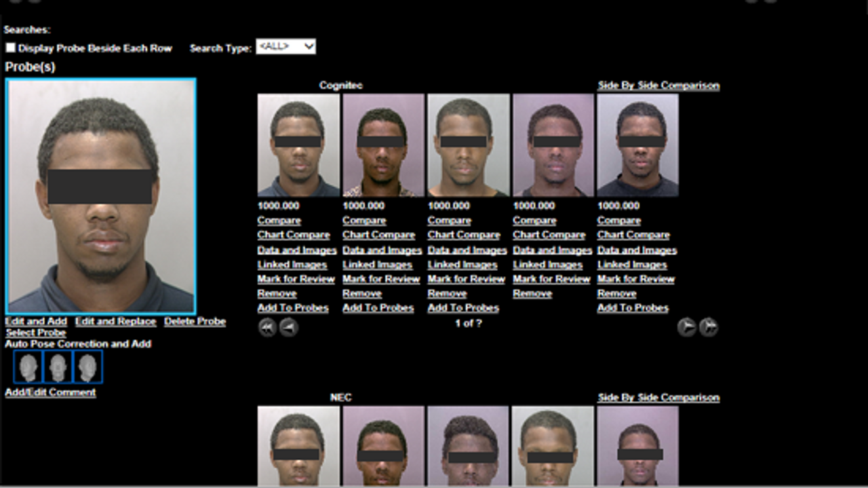Open the Search Type dropdown
The width and height of the screenshot is (868, 488).
(285, 47)
